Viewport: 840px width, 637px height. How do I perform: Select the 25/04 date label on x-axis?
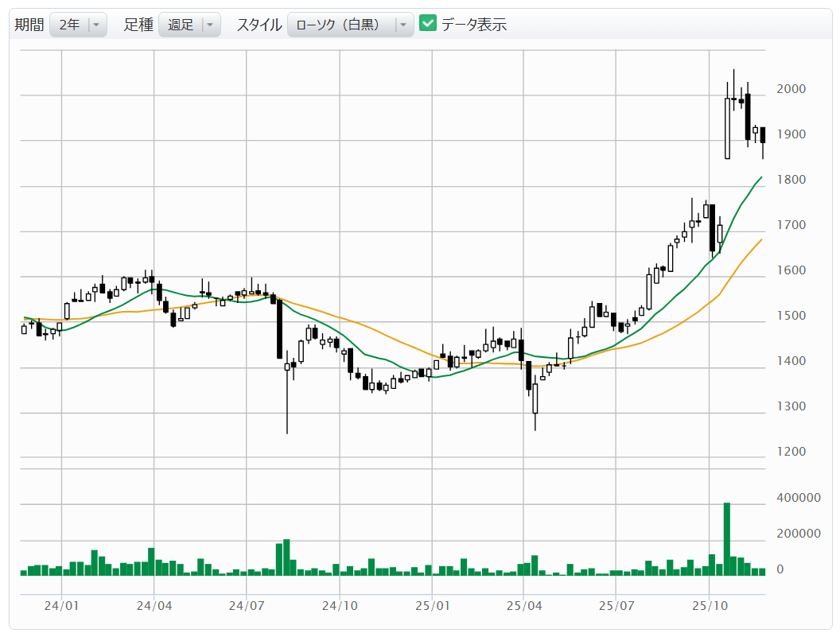tap(523, 606)
